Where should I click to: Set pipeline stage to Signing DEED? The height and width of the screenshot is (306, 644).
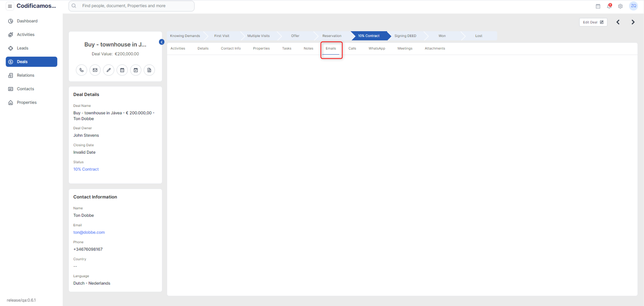(405, 36)
